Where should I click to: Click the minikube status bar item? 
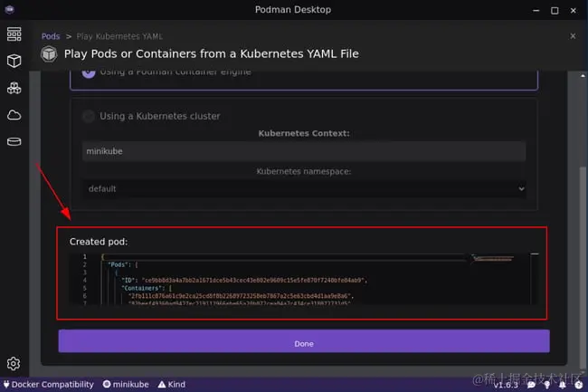tap(126, 385)
